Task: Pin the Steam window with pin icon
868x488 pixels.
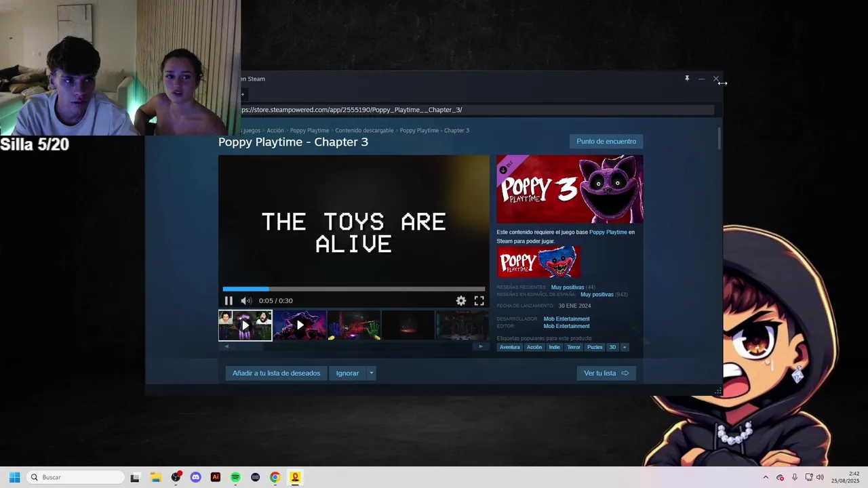Action: pos(687,79)
